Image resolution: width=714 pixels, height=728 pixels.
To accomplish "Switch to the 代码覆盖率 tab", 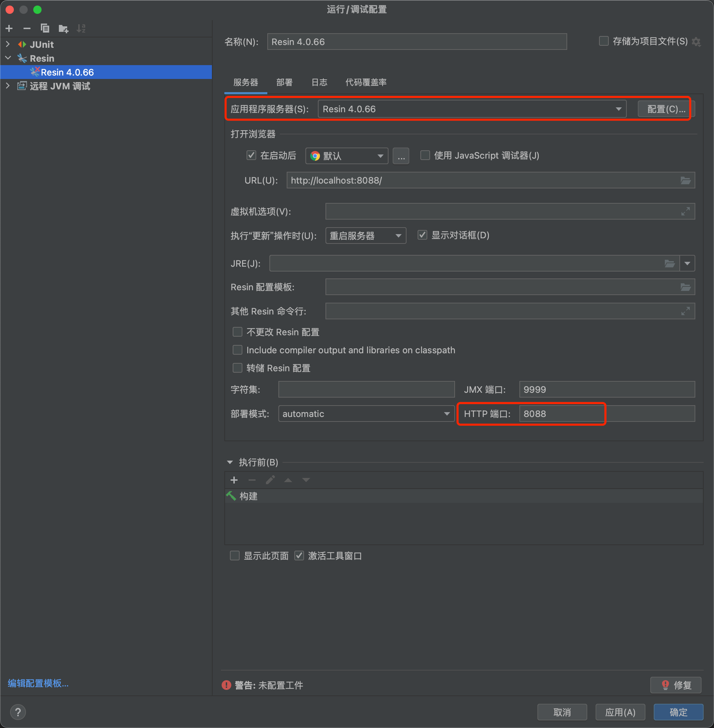I will (x=366, y=82).
